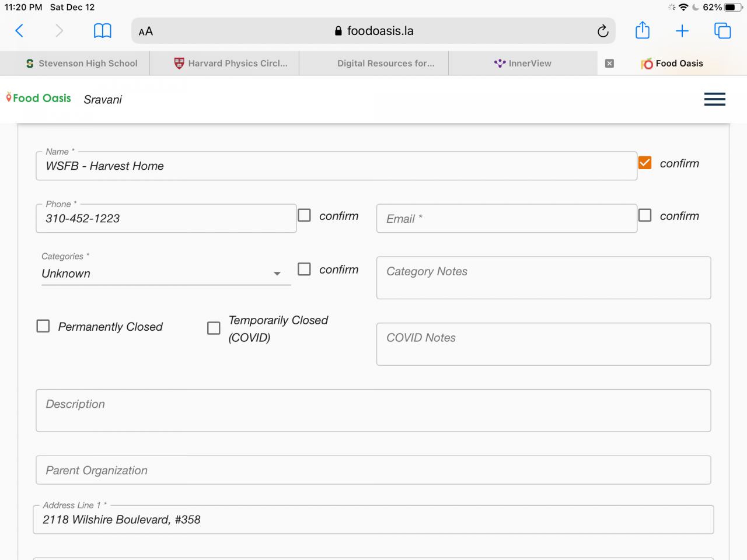Focus the COVID Notes box
The width and height of the screenshot is (747, 560).
(544, 344)
